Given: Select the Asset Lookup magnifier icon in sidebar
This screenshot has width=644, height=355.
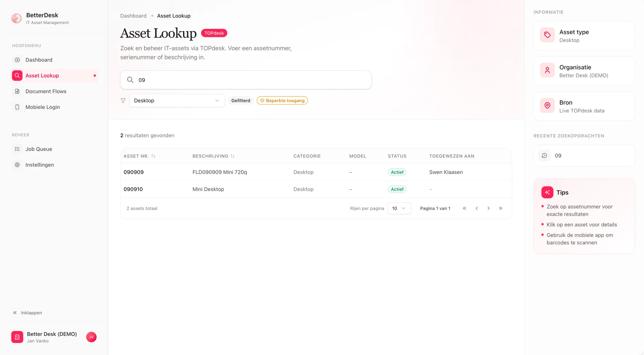Looking at the screenshot, I should (x=17, y=75).
